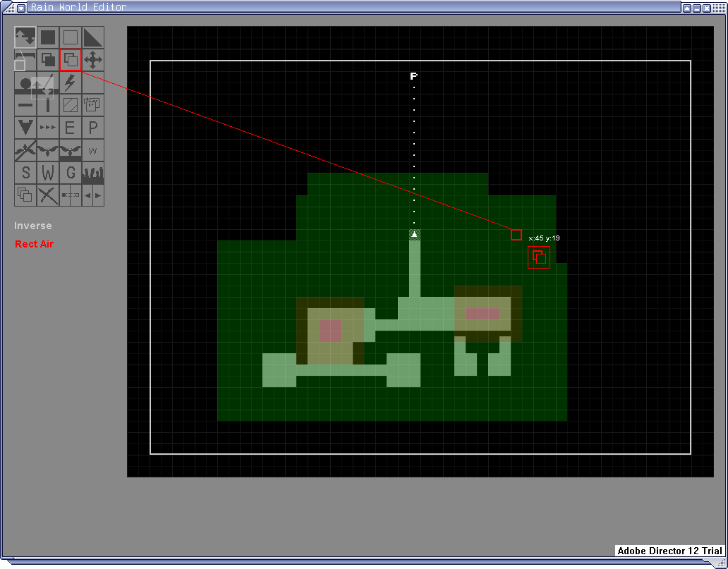Viewport: 728px width, 569px height.
Task: Select the four-arrow move tool
Action: (92, 60)
